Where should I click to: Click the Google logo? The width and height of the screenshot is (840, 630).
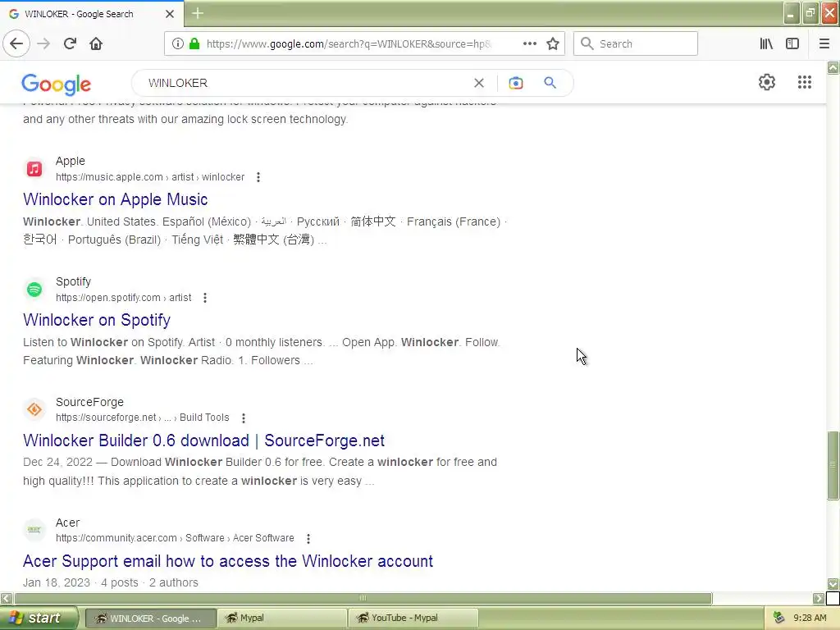tap(57, 84)
